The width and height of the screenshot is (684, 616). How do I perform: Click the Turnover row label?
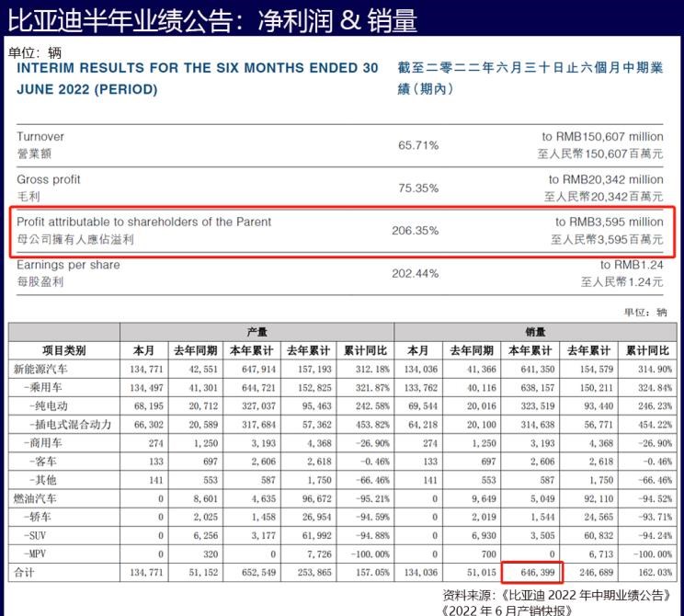[40, 137]
